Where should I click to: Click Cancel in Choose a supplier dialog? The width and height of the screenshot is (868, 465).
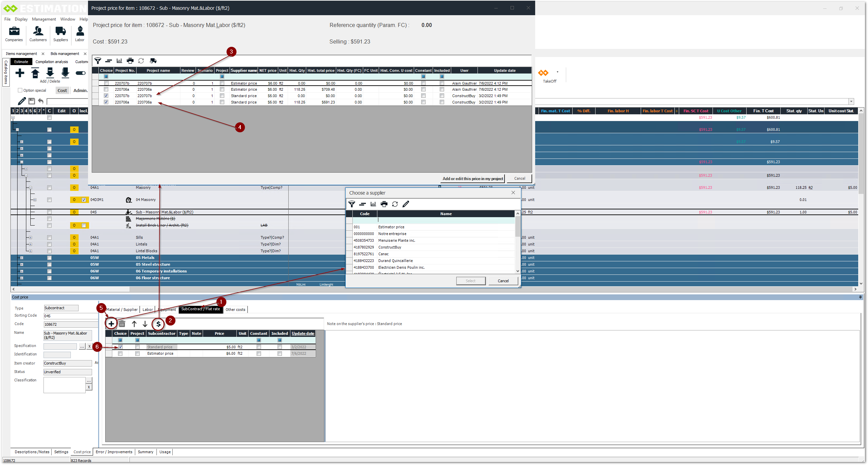503,281
